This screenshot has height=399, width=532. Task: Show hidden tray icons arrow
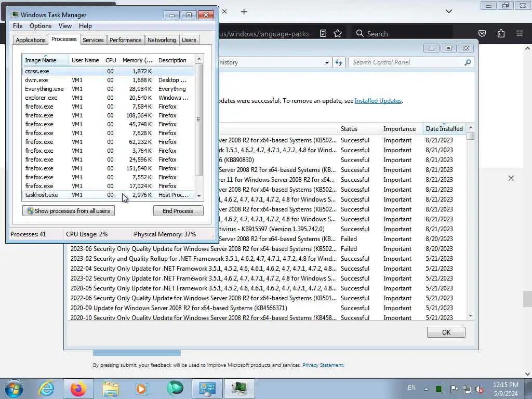(426, 389)
